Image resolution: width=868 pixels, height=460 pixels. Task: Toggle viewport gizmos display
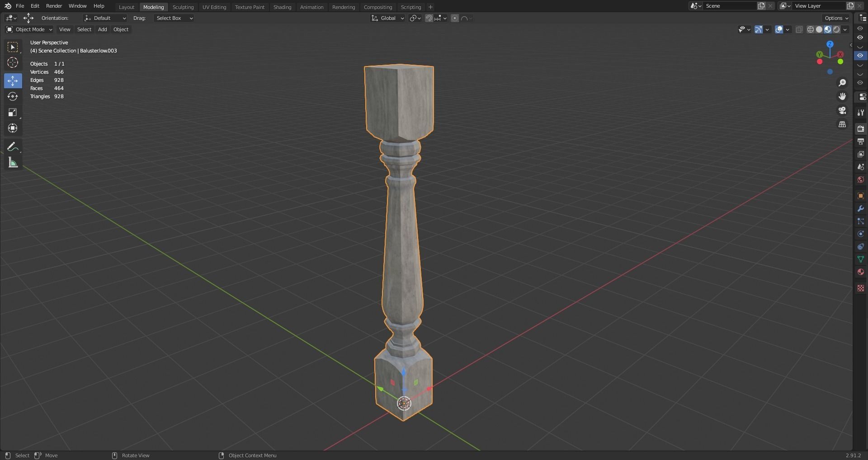click(x=759, y=29)
